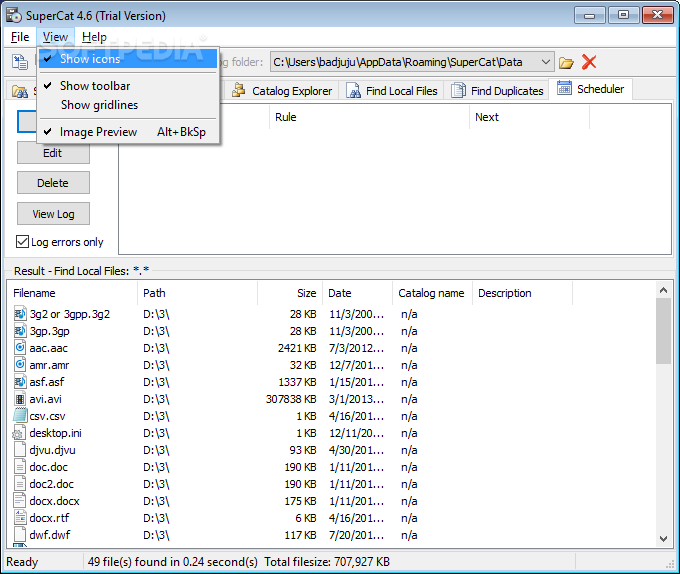Click the Rule column header in scheduler
680x574 pixels.
(369, 117)
